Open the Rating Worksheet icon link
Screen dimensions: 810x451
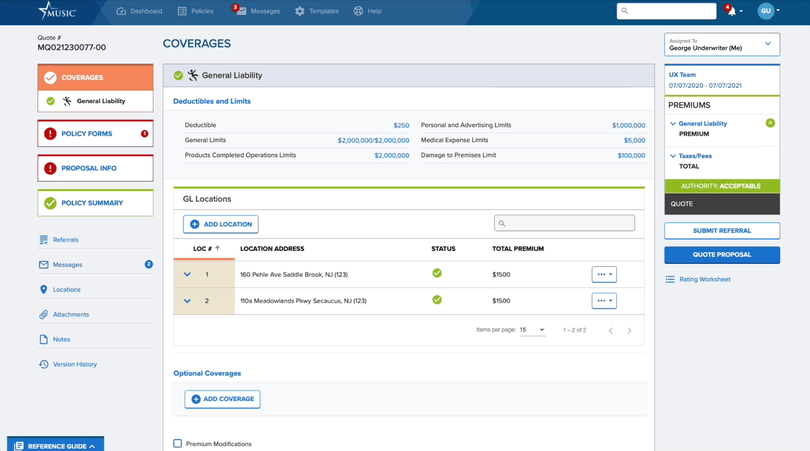tap(670, 279)
